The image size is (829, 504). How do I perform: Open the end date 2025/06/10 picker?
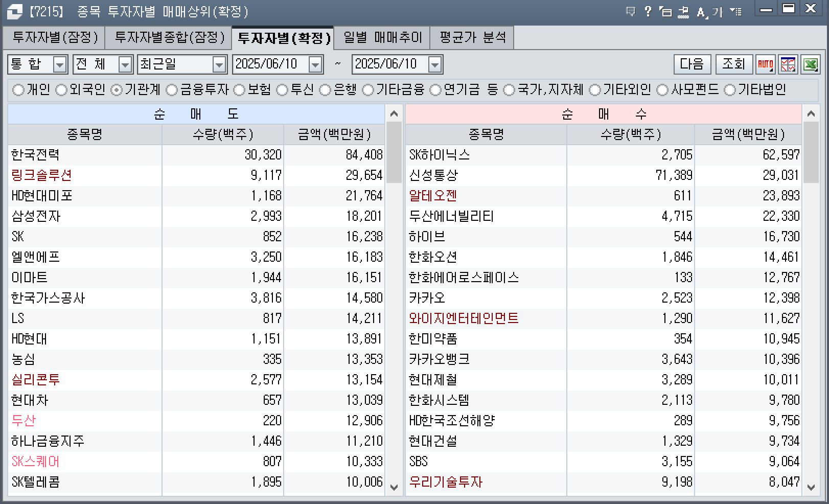tap(435, 64)
